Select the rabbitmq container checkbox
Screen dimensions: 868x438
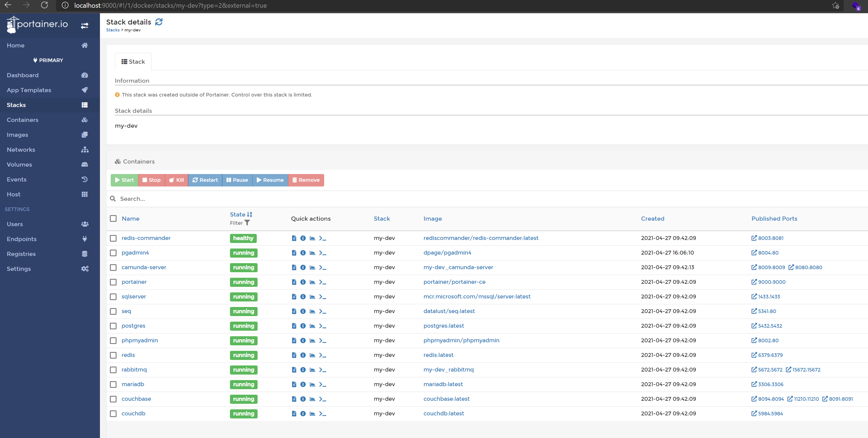point(113,370)
